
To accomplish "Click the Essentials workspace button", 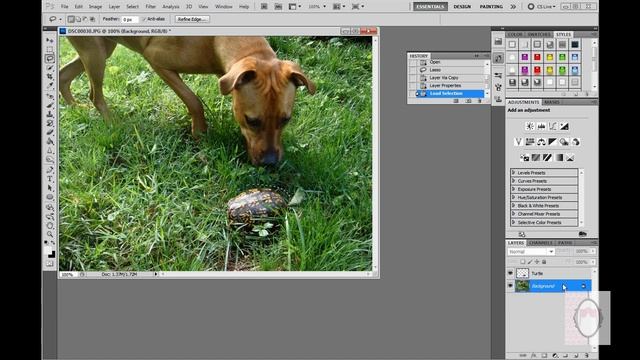I will (x=430, y=7).
